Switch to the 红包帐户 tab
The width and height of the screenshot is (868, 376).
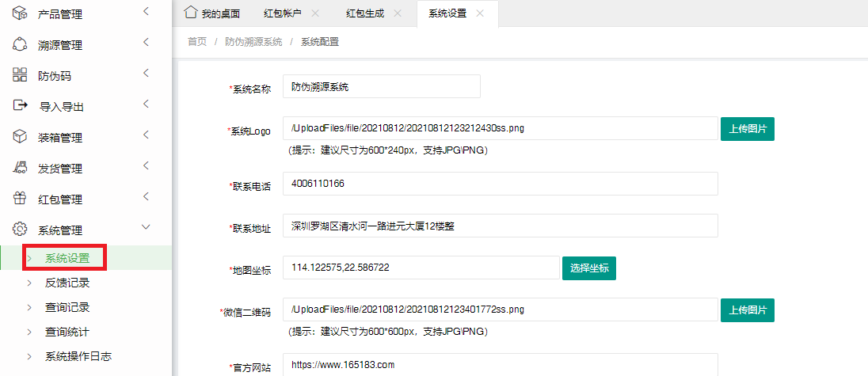click(282, 13)
